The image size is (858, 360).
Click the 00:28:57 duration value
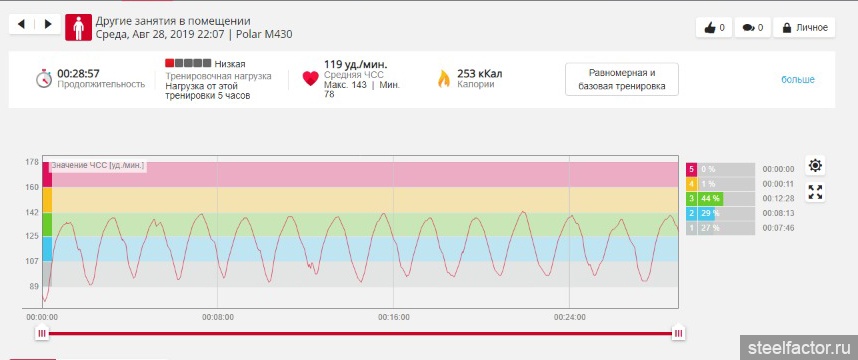click(78, 73)
